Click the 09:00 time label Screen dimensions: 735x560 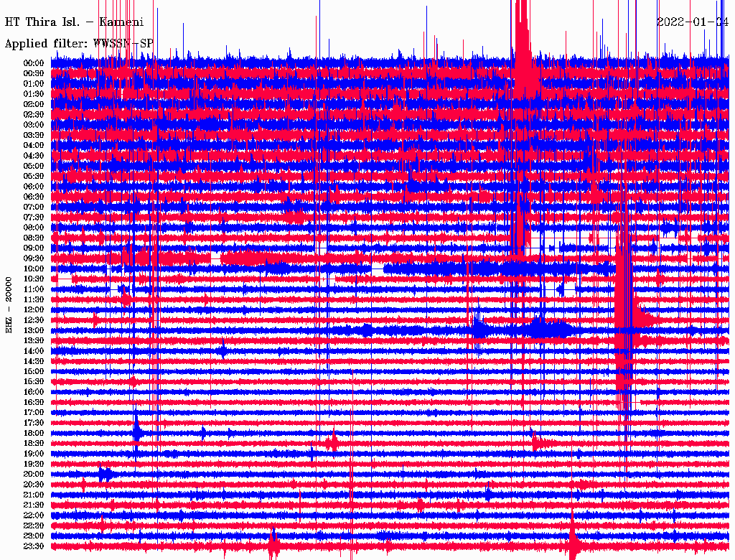tap(34, 248)
